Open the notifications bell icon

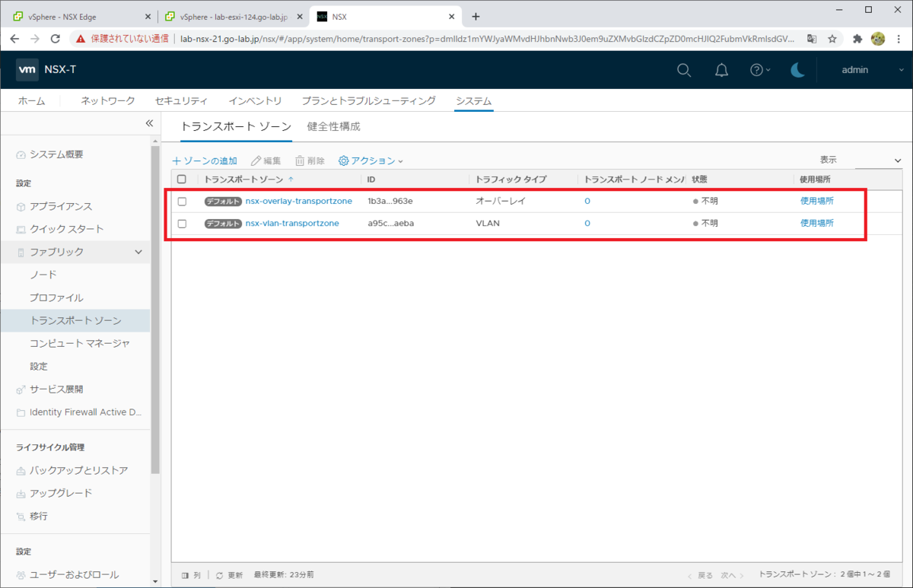point(721,70)
